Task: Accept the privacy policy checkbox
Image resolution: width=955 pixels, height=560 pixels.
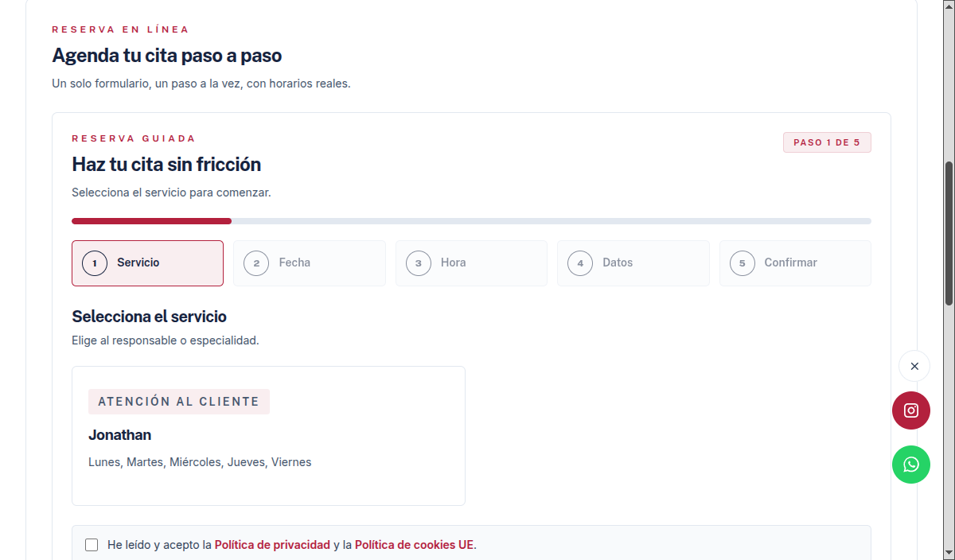Action: tap(92, 545)
